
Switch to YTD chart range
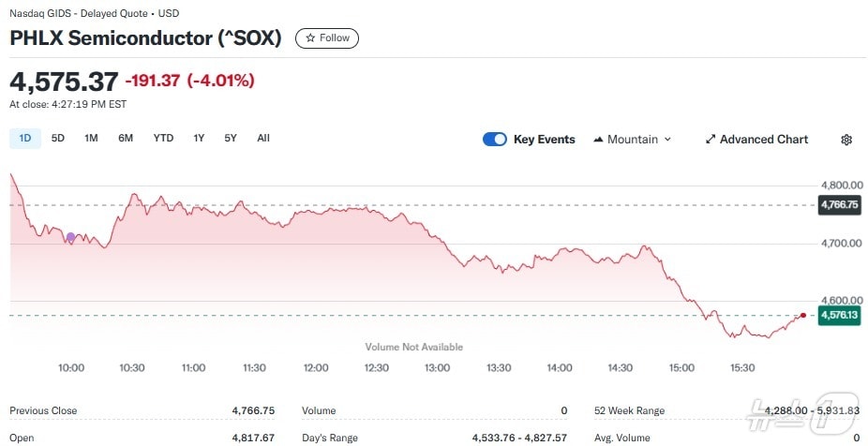(x=163, y=139)
